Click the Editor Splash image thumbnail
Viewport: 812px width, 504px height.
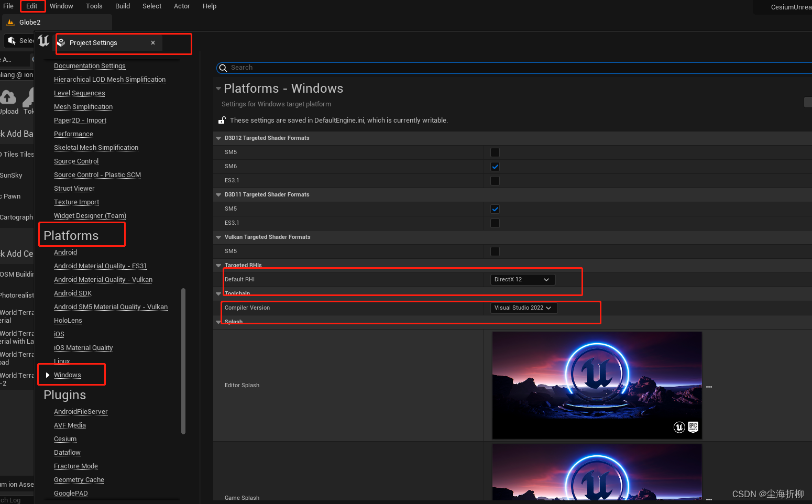tap(597, 386)
